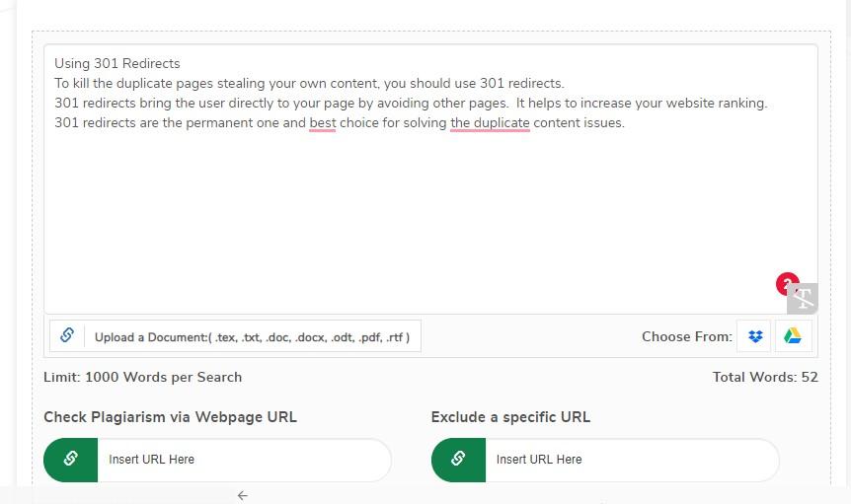Click green link icon for Exclude URL
This screenshot has height=504, width=851.
click(x=458, y=459)
